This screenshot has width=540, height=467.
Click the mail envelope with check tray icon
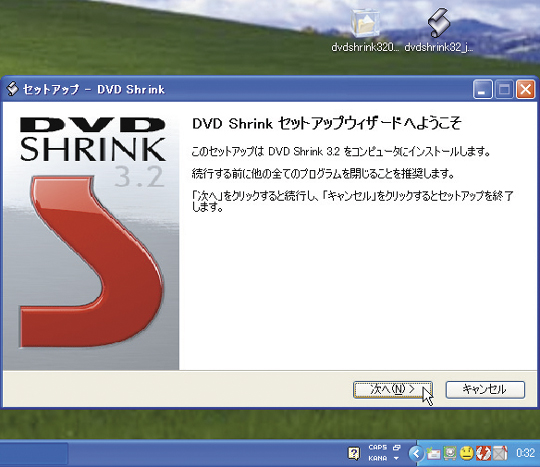tap(433, 453)
